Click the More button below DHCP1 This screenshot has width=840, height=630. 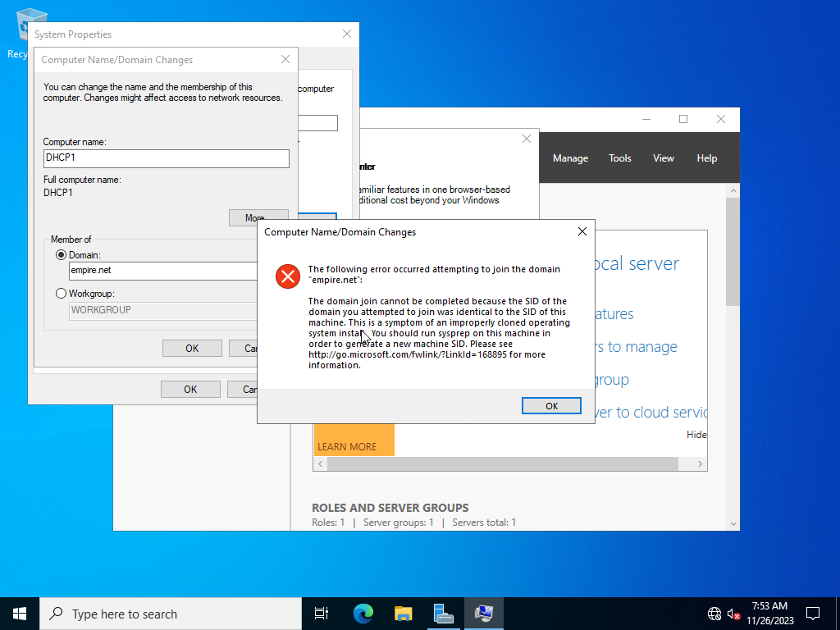click(x=258, y=217)
